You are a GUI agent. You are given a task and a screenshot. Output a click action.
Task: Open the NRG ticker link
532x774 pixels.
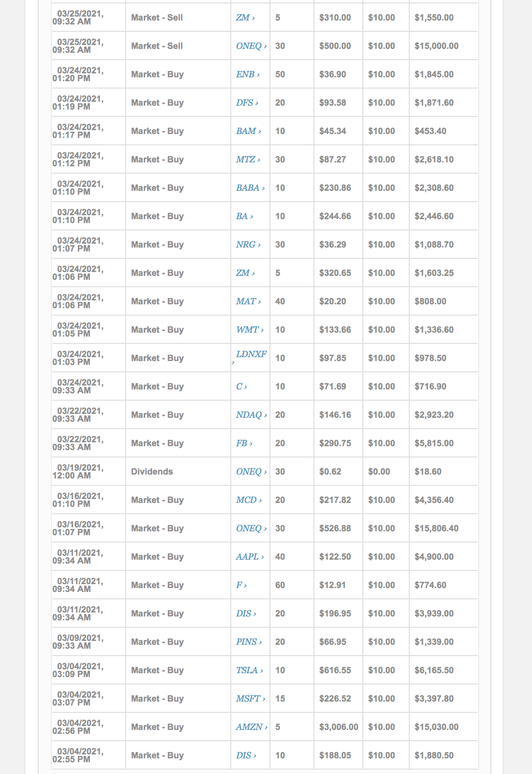click(x=246, y=245)
